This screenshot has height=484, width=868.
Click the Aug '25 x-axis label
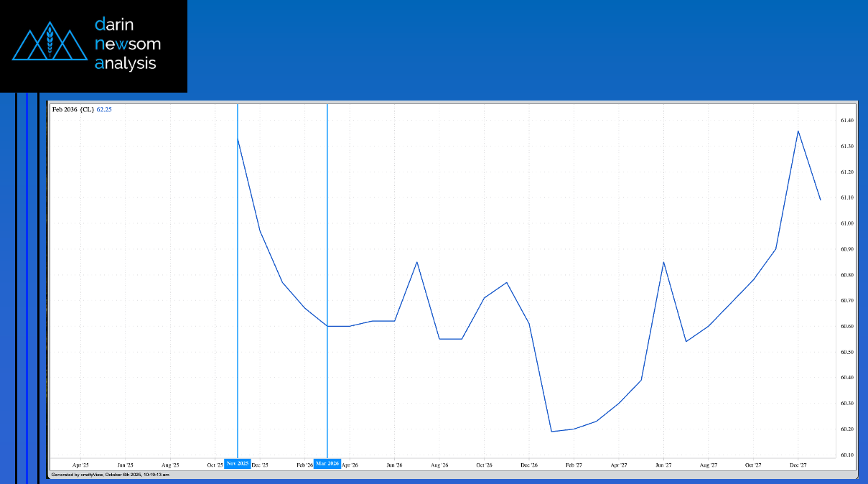[x=170, y=465]
